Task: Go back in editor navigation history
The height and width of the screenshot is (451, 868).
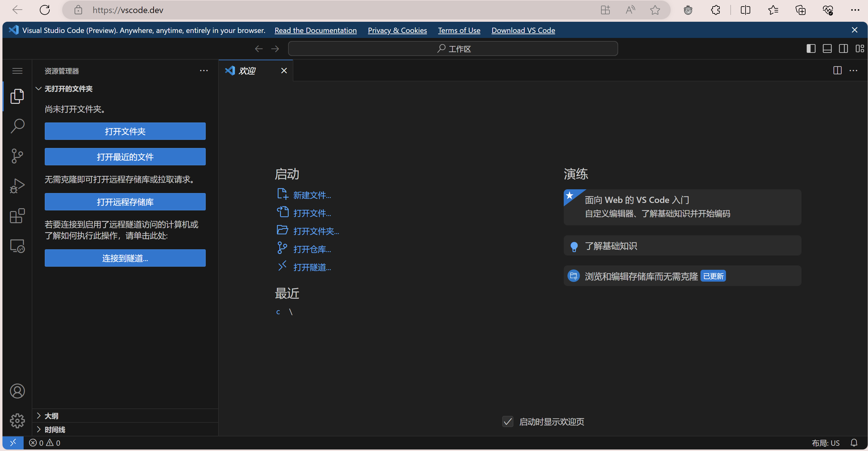Action: click(x=259, y=48)
